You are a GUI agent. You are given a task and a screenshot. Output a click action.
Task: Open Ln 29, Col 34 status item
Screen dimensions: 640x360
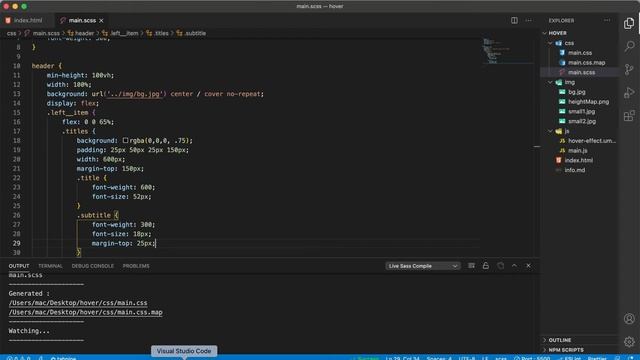tap(402, 358)
